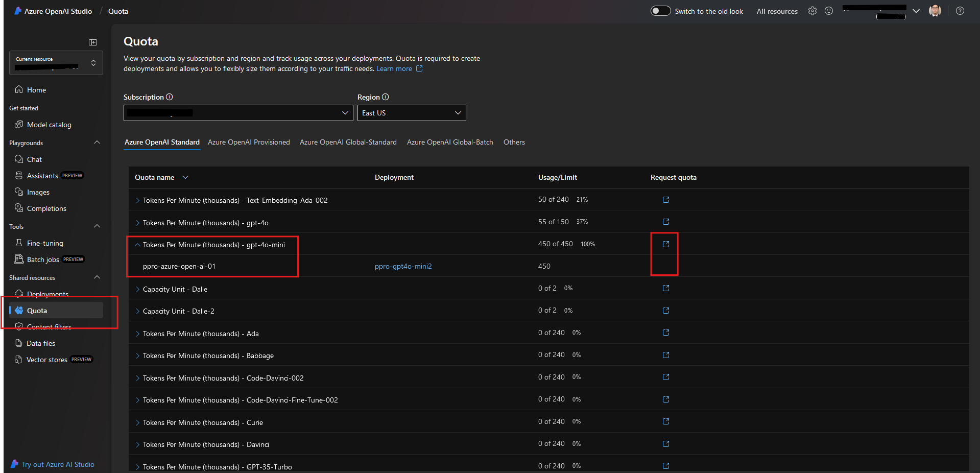This screenshot has height=473, width=980.
Task: Request quota for Code-Davinci-Fine-Tune-002 row
Action: (666, 399)
